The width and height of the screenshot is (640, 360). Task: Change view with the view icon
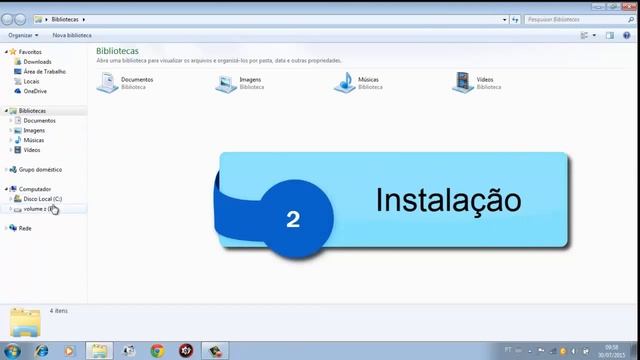tap(584, 36)
